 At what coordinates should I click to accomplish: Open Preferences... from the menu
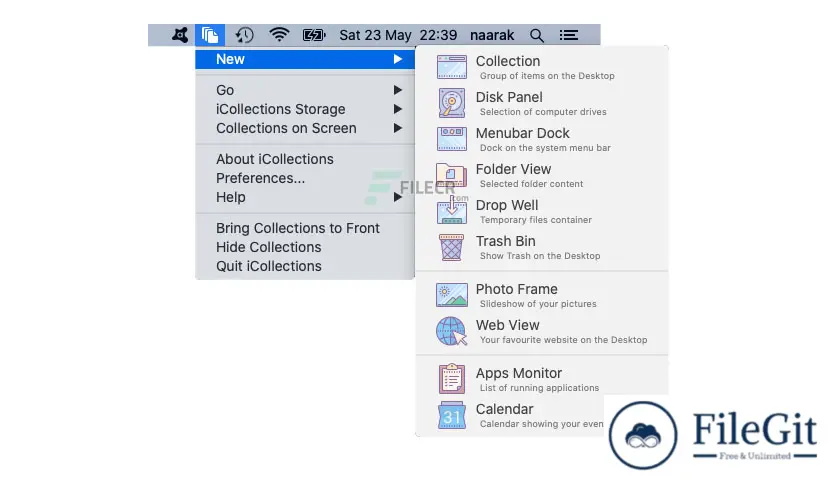click(305, 179)
